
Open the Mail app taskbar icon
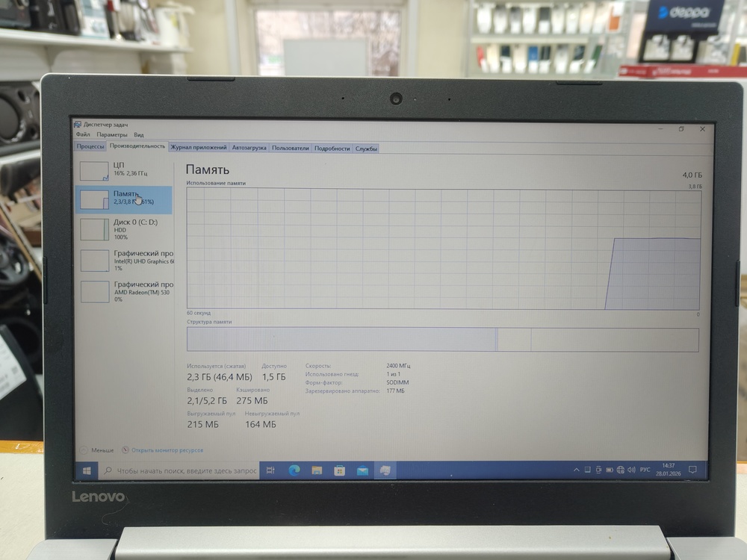point(362,470)
